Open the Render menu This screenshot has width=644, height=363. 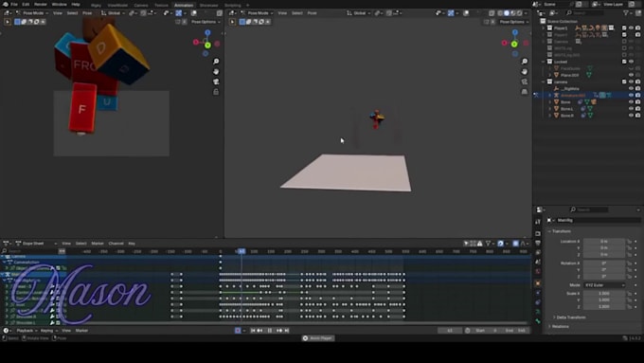click(40, 4)
